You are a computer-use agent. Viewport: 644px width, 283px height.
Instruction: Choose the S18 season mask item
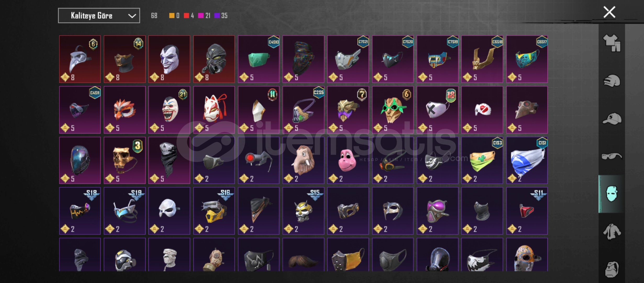80,211
